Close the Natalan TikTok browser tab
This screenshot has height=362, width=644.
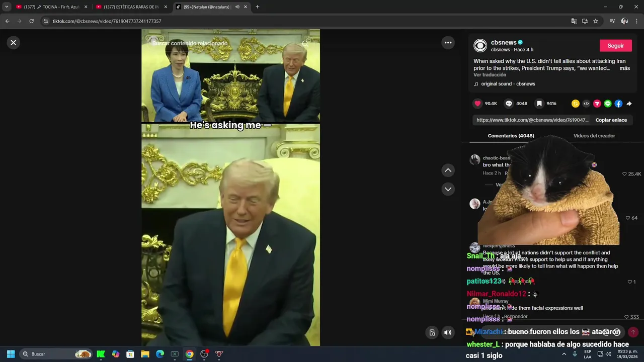click(246, 7)
